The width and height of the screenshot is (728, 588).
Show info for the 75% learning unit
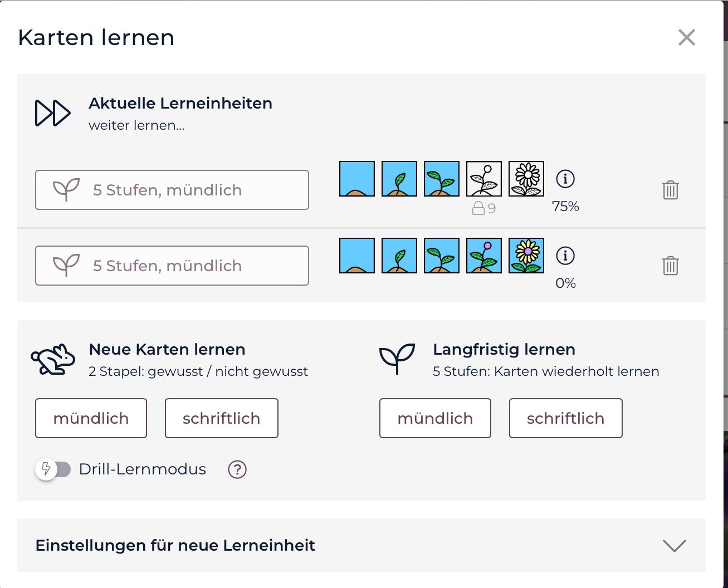(565, 179)
